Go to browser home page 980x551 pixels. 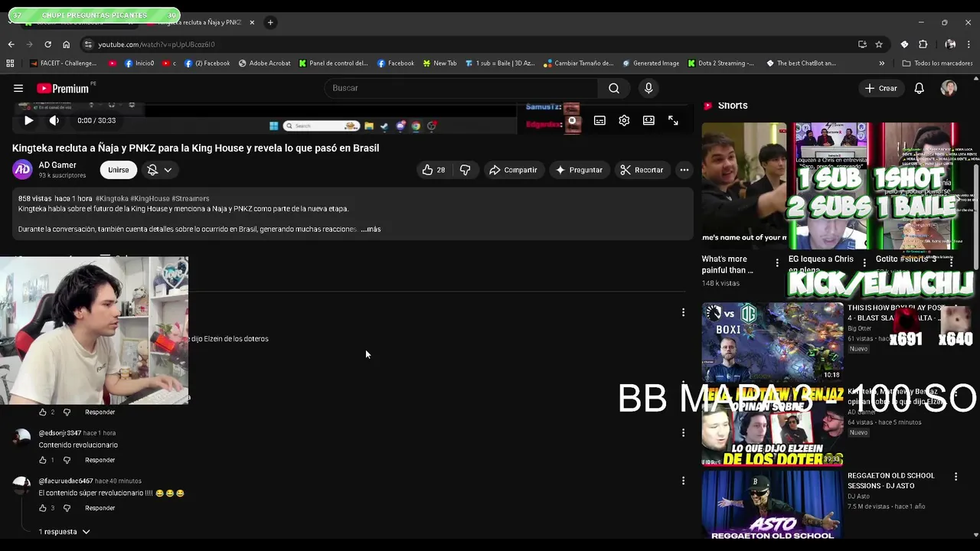coord(66,44)
